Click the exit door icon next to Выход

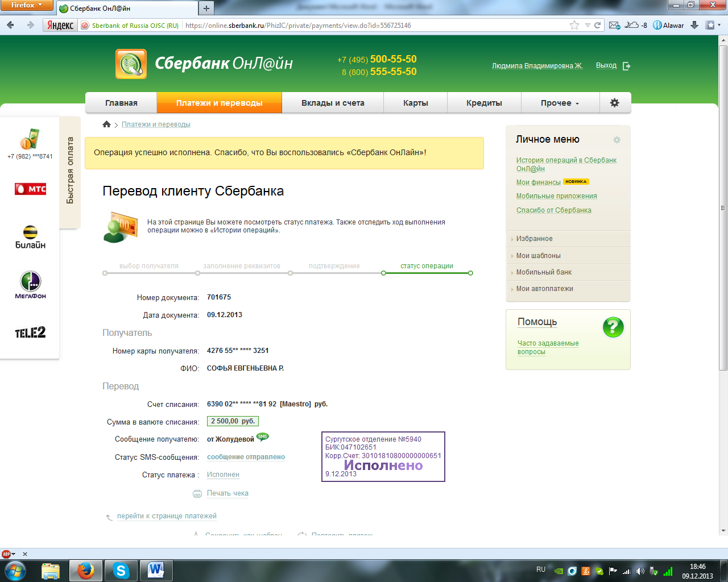pos(626,66)
